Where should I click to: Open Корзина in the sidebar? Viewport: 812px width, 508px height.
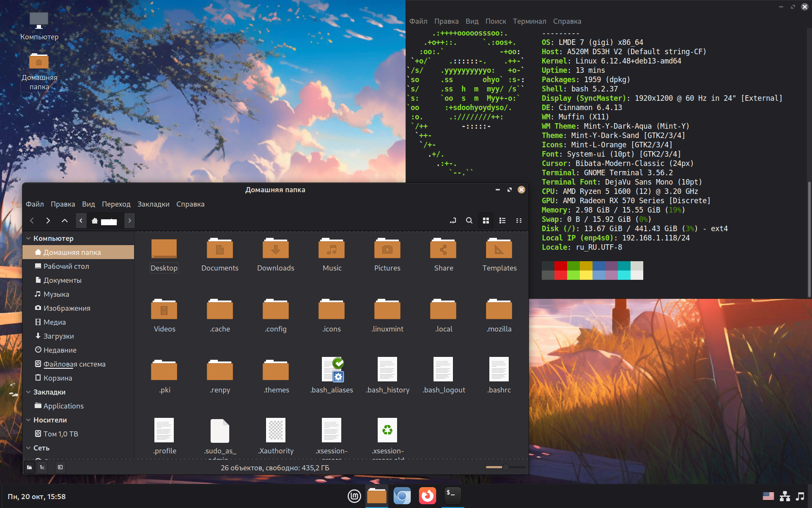(58, 378)
